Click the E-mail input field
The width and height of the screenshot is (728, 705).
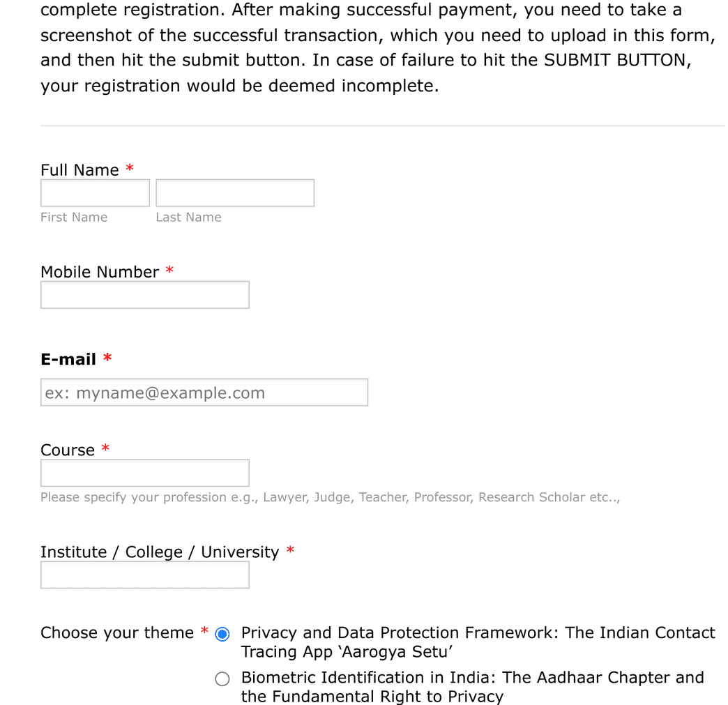point(204,392)
